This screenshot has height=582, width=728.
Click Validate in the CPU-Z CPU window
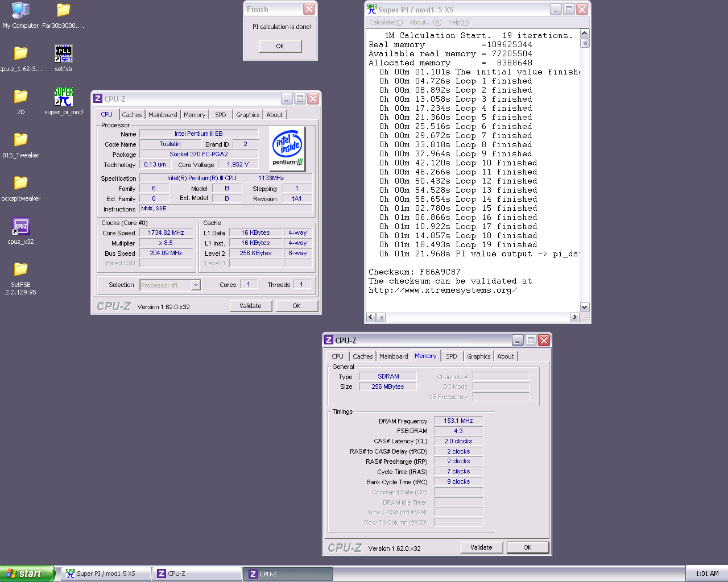click(x=251, y=306)
